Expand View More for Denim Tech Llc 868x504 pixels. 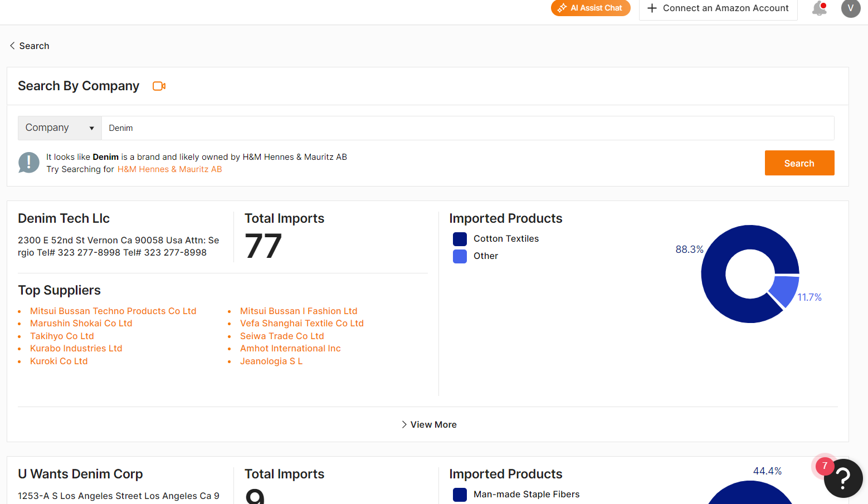429,424
